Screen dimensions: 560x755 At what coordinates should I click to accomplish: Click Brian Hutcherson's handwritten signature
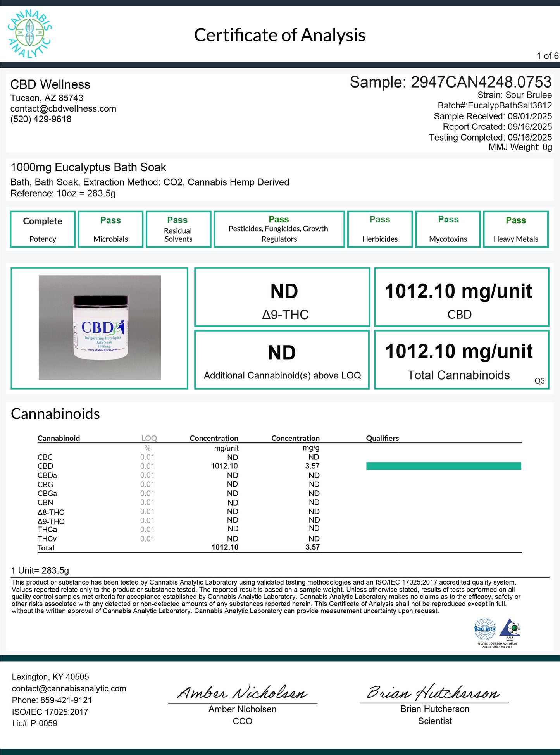click(x=433, y=692)
